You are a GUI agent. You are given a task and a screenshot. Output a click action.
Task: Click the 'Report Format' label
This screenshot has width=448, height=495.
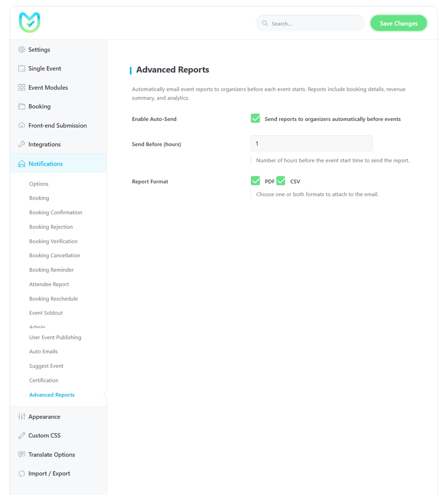tap(150, 182)
